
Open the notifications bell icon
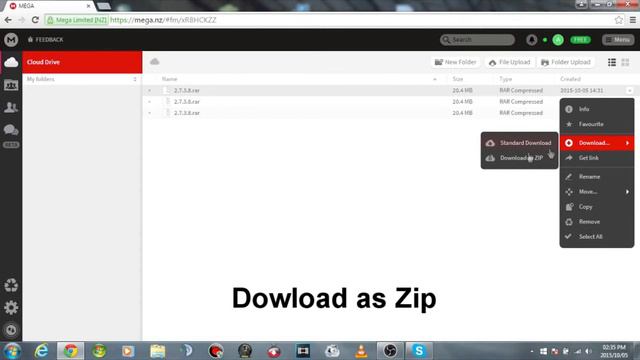(x=531, y=40)
